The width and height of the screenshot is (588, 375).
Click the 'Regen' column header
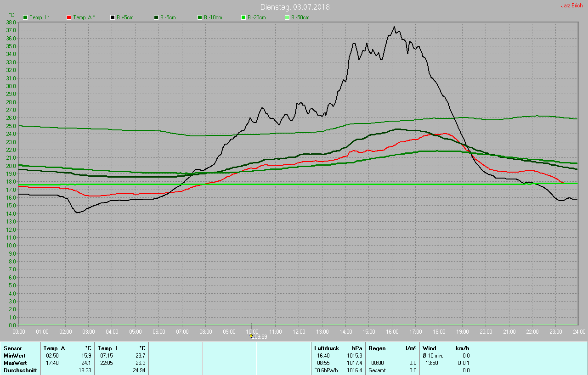pyautogui.click(x=377, y=348)
